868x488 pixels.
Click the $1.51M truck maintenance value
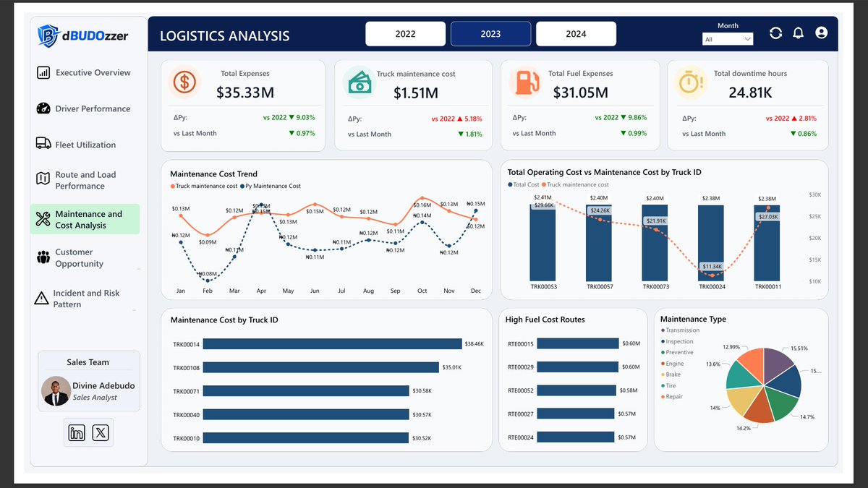(416, 93)
